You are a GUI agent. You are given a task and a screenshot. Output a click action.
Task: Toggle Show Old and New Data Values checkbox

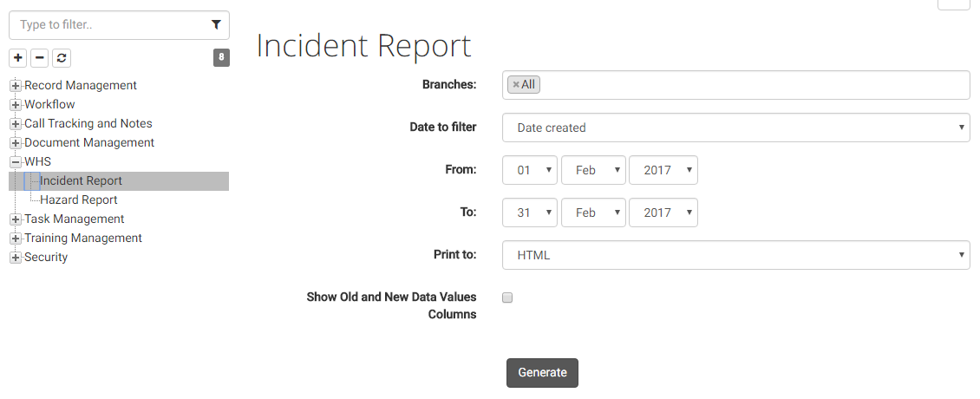(507, 298)
